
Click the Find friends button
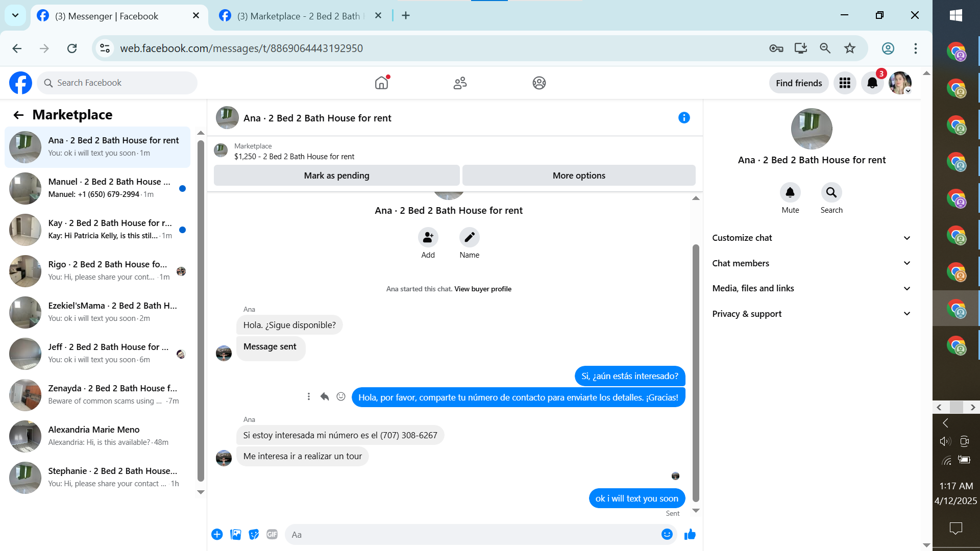pos(799,83)
